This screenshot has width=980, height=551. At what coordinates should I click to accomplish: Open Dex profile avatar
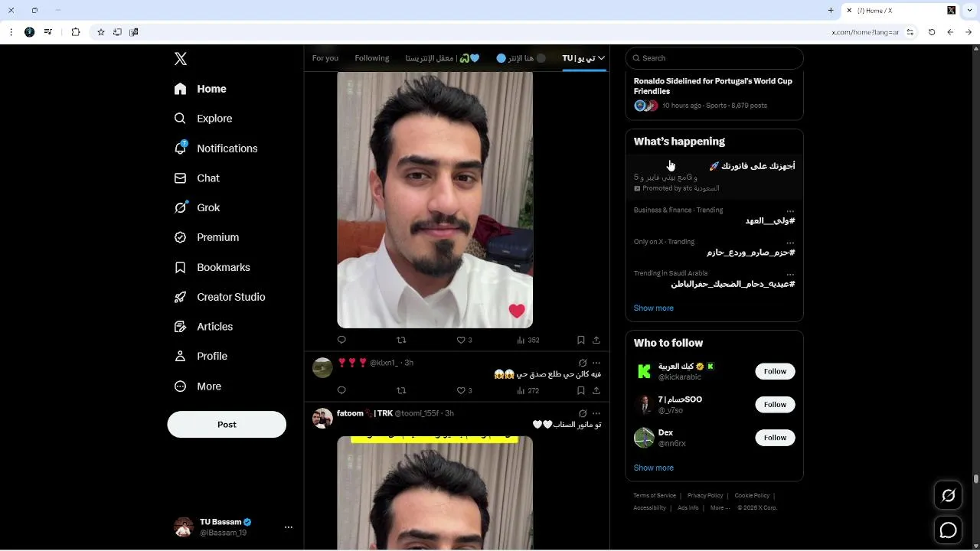tap(644, 438)
